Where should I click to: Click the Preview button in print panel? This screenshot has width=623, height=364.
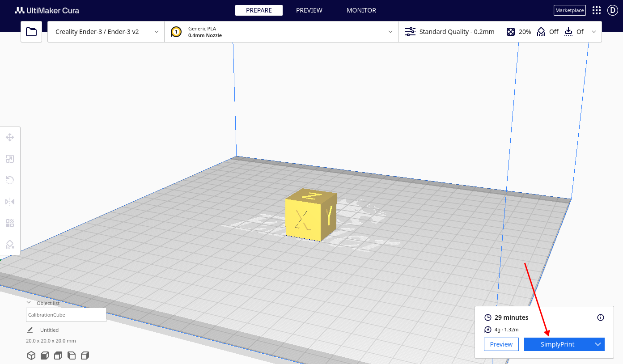point(501,344)
